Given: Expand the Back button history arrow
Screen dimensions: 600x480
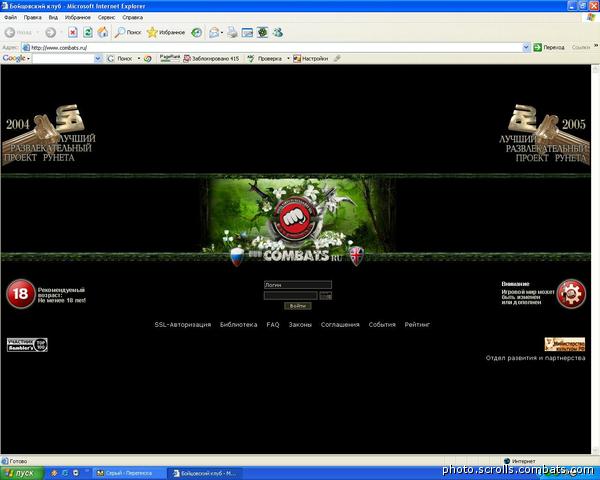Looking at the screenshot, I should coord(38,33).
